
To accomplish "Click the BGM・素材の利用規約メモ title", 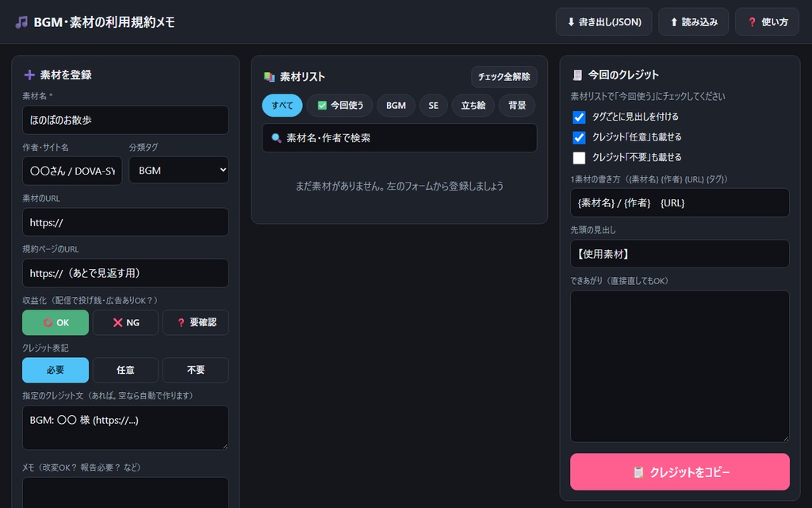I will 104,22.
